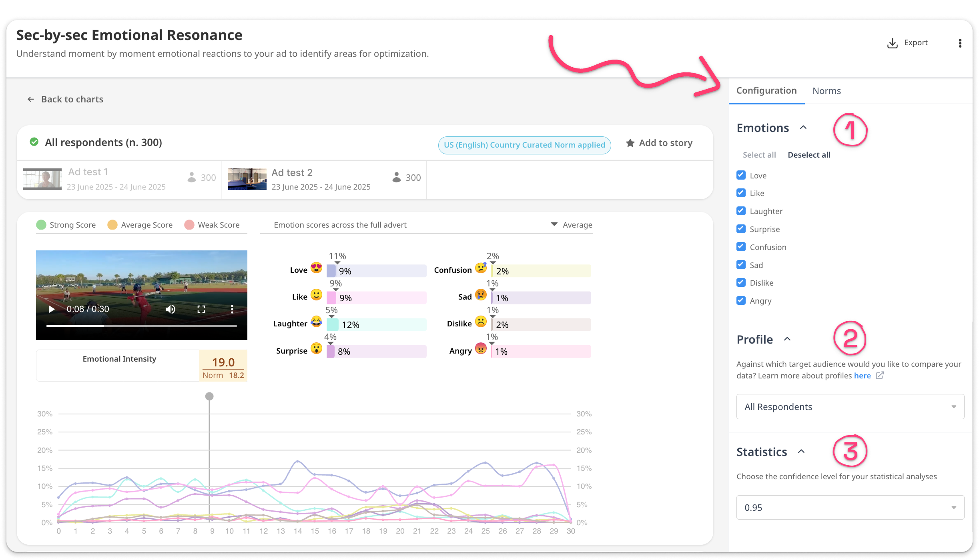Play the ad video
The image size is (979, 560).
point(51,309)
